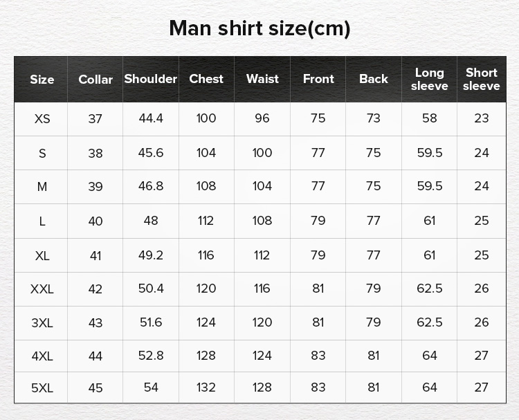Image resolution: width=519 pixels, height=420 pixels.
Task: Select the Shoulder column header
Action: tap(151, 79)
